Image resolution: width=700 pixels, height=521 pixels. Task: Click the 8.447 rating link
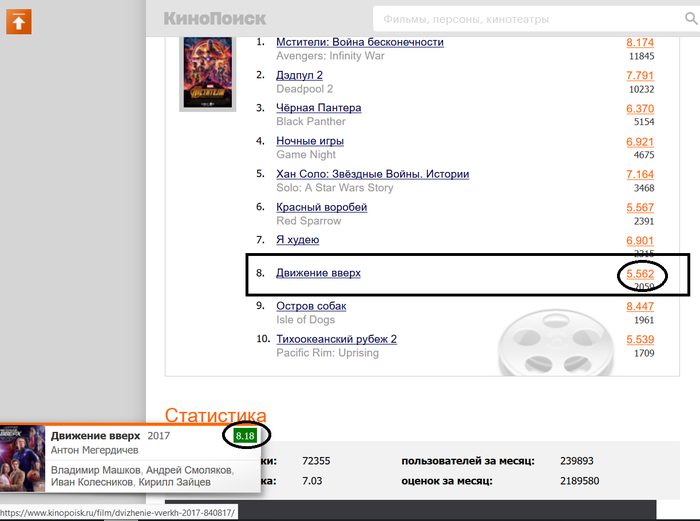640,306
